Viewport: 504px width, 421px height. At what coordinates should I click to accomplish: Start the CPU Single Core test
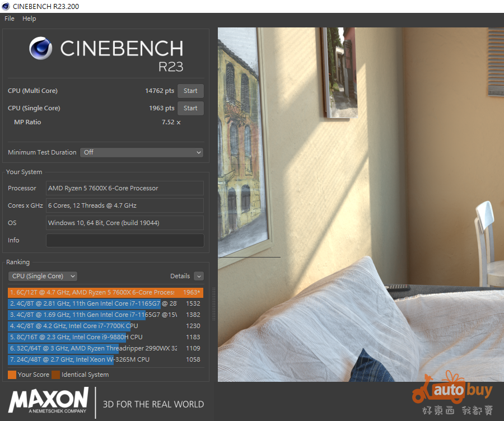point(190,108)
